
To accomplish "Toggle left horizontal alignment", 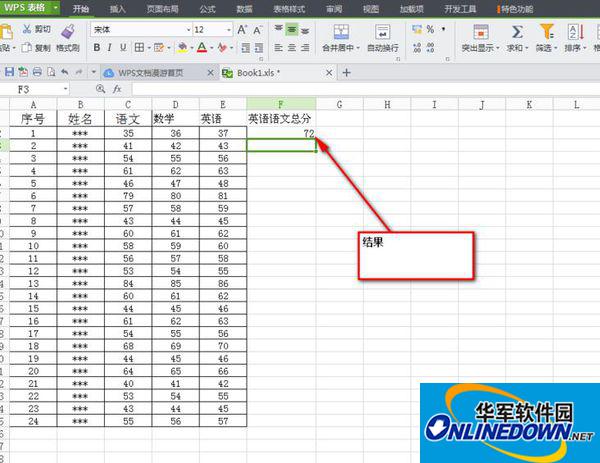I will click(279, 48).
